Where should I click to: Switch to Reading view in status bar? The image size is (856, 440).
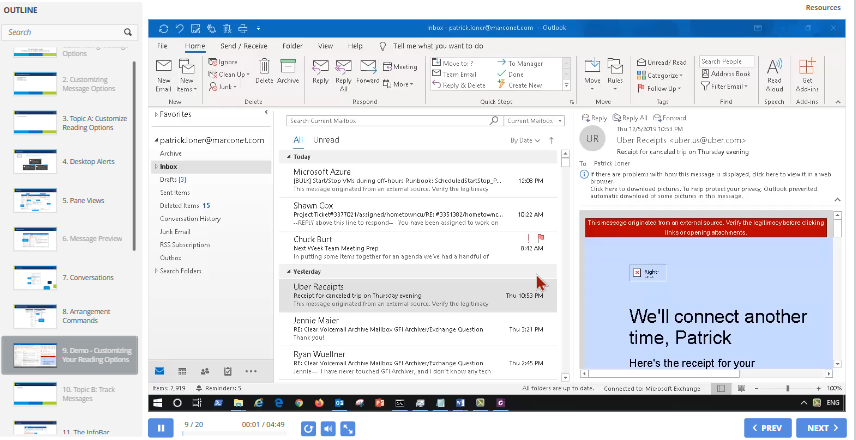pyautogui.click(x=741, y=389)
